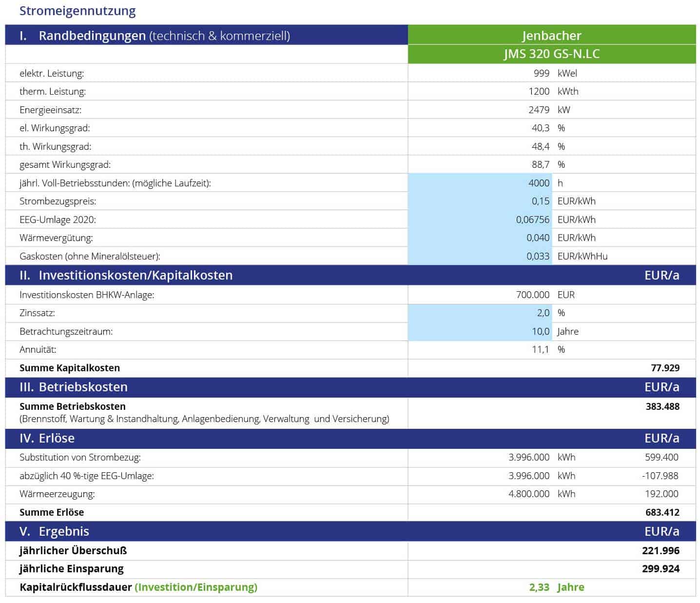Click the blue 10,0 Jahre period field

pos(480,331)
